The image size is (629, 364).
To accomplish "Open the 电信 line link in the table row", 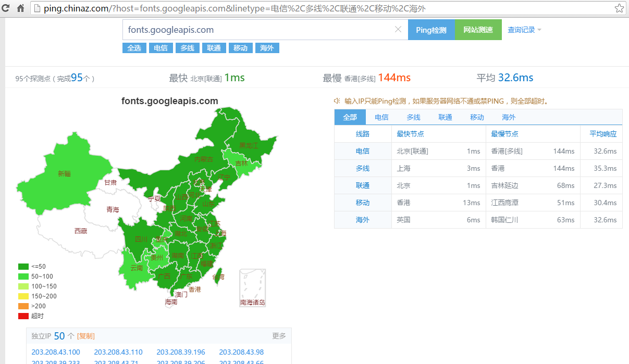I will [x=363, y=151].
